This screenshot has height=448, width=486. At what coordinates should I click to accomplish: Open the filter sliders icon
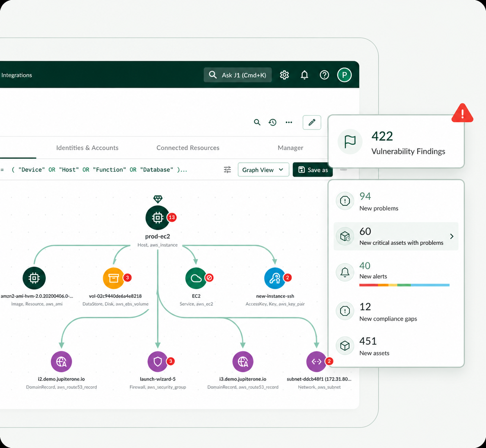[227, 170]
